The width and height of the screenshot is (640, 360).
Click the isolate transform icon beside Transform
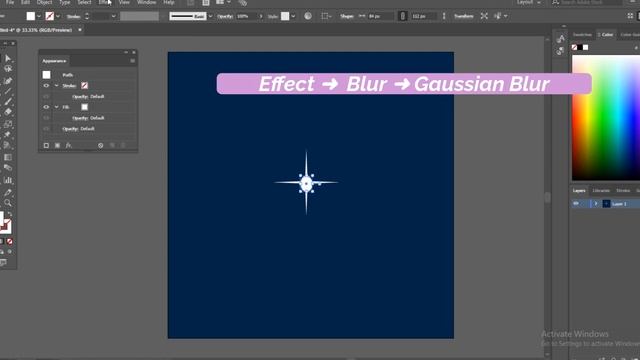[x=484, y=16]
